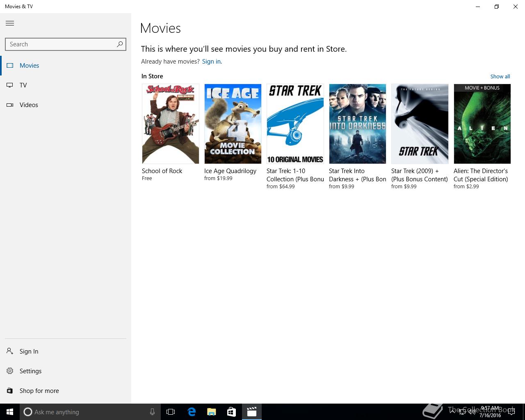This screenshot has height=420, width=525.
Task: Open the Windows Start menu
Action: click(x=10, y=412)
